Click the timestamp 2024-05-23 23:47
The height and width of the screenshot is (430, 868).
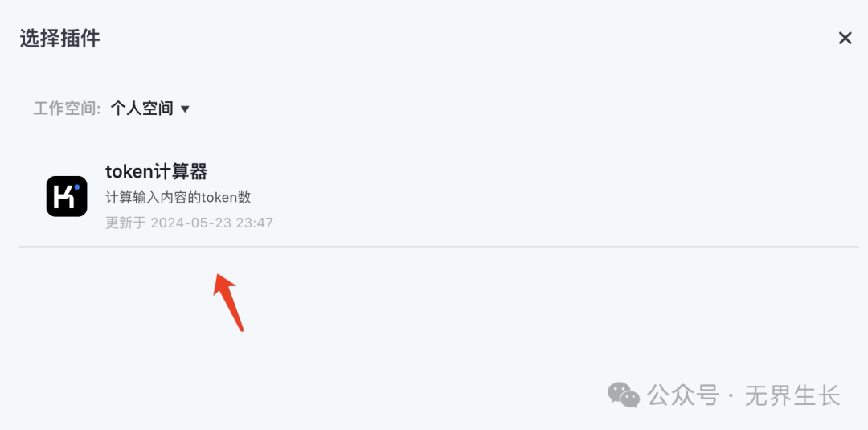[212, 223]
